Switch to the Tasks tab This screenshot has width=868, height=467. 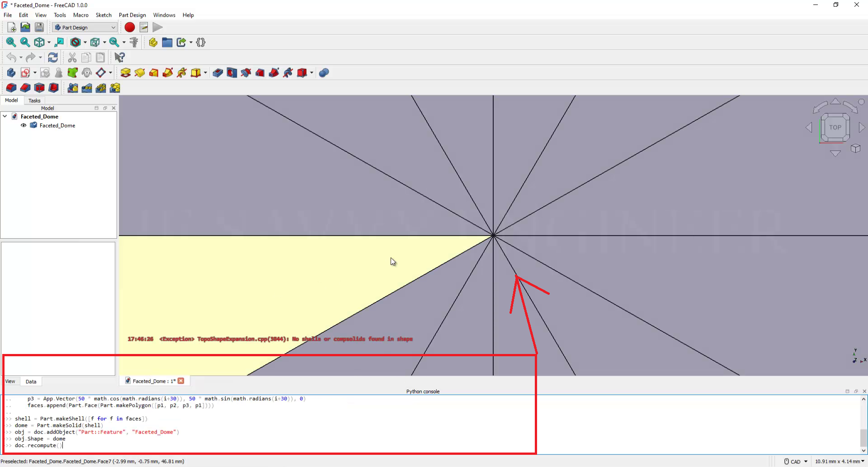pyautogui.click(x=34, y=100)
